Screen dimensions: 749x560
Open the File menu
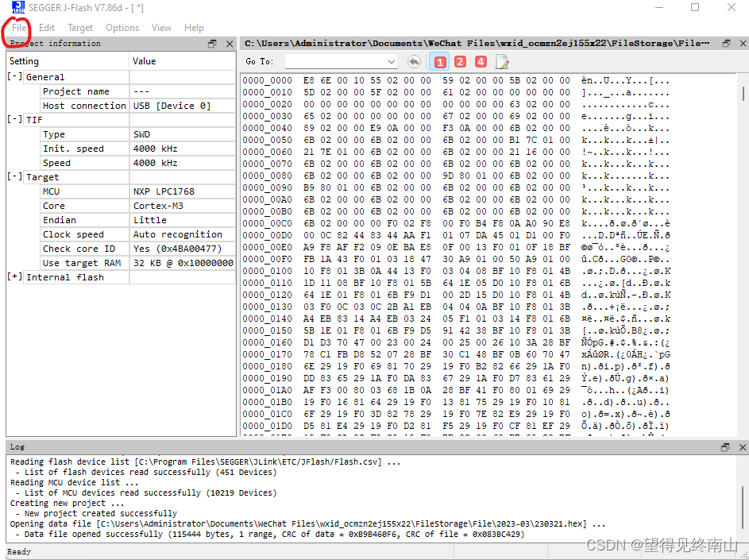tap(19, 28)
